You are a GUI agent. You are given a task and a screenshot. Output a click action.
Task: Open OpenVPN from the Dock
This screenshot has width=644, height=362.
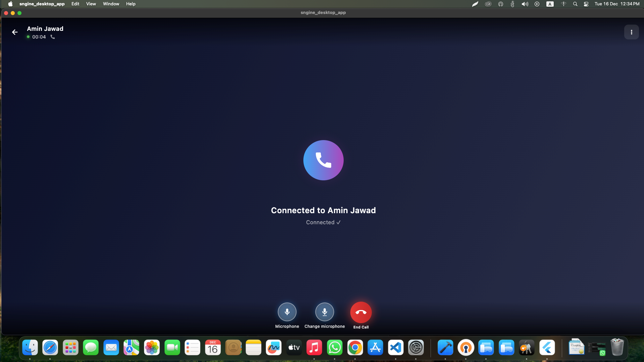pos(465,348)
